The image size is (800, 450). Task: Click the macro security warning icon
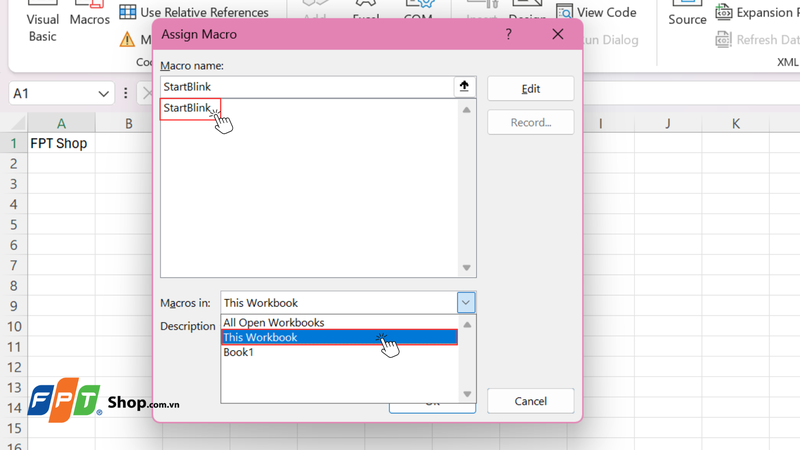coord(127,39)
